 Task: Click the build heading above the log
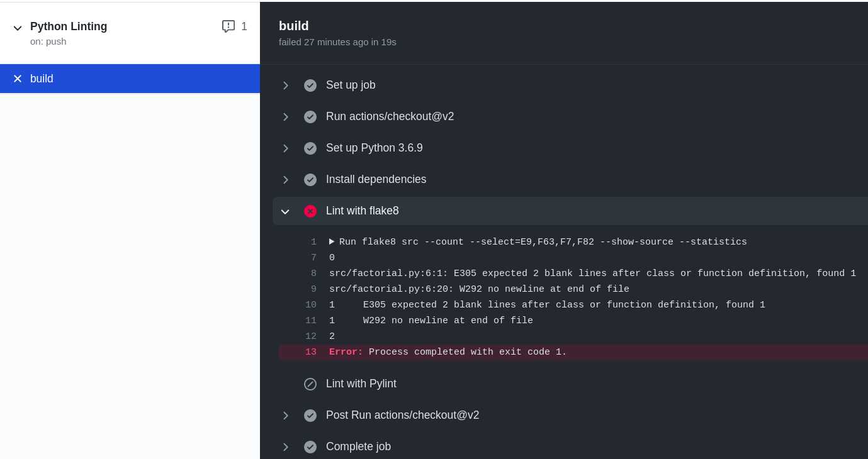tap(293, 26)
